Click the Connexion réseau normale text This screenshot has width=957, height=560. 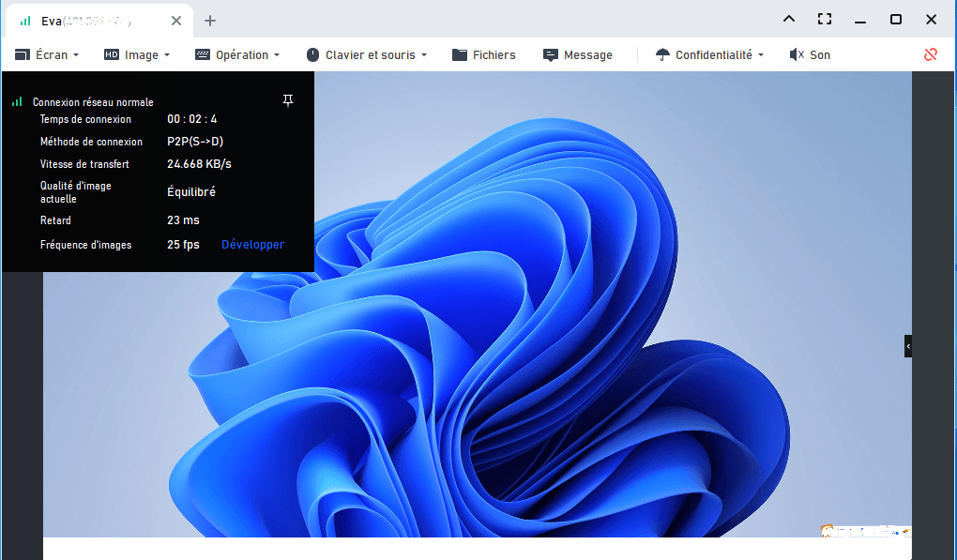93,102
